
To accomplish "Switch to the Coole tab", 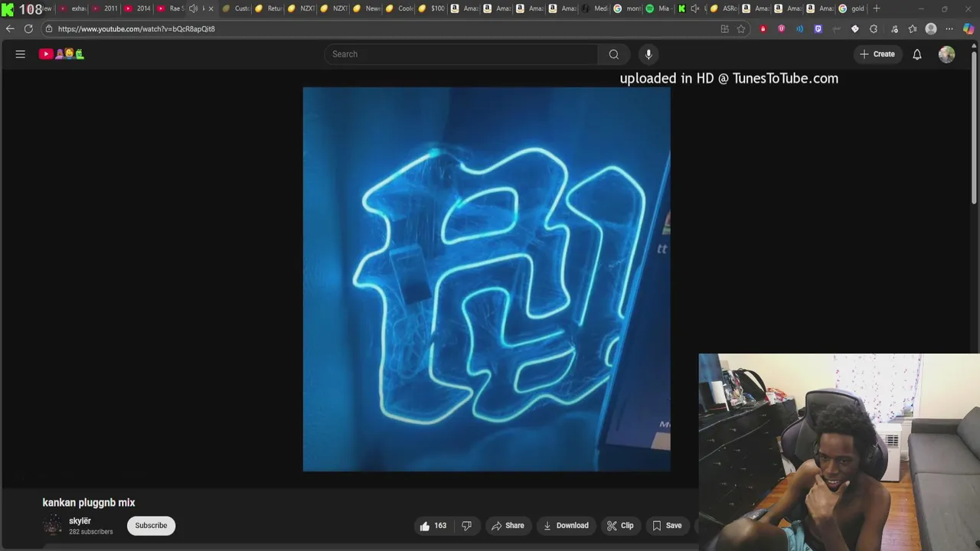I will pos(400,8).
